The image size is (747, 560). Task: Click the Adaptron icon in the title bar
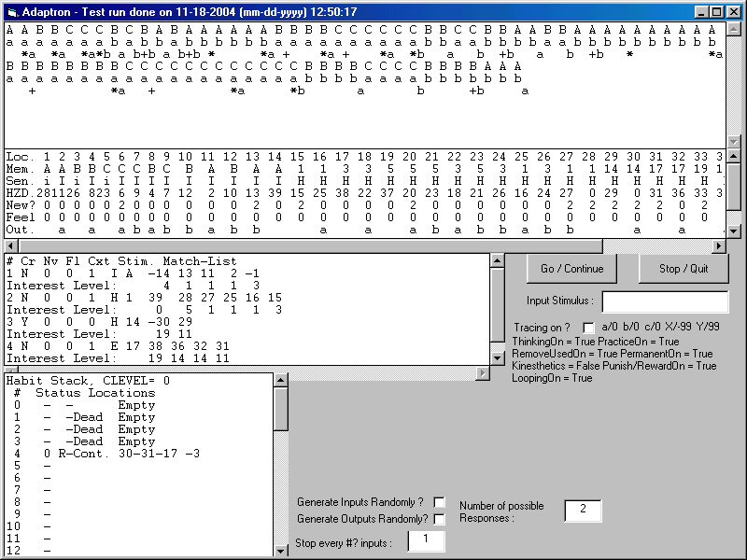click(x=12, y=12)
